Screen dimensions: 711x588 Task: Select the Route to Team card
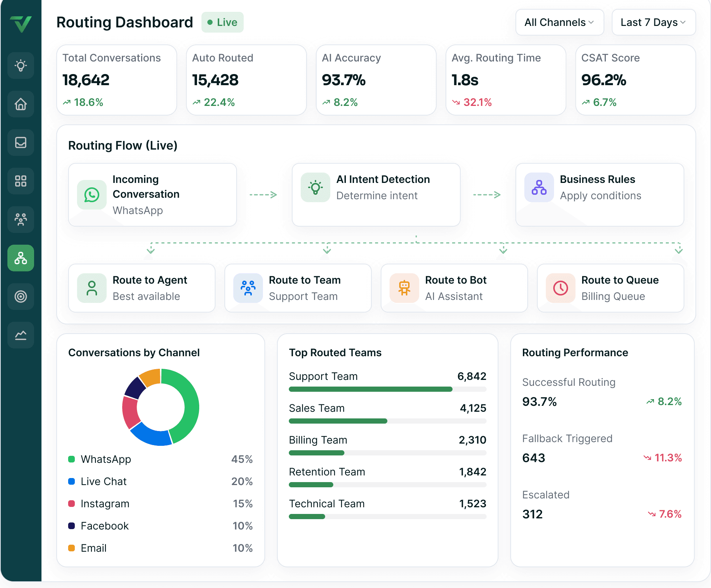coord(298,288)
